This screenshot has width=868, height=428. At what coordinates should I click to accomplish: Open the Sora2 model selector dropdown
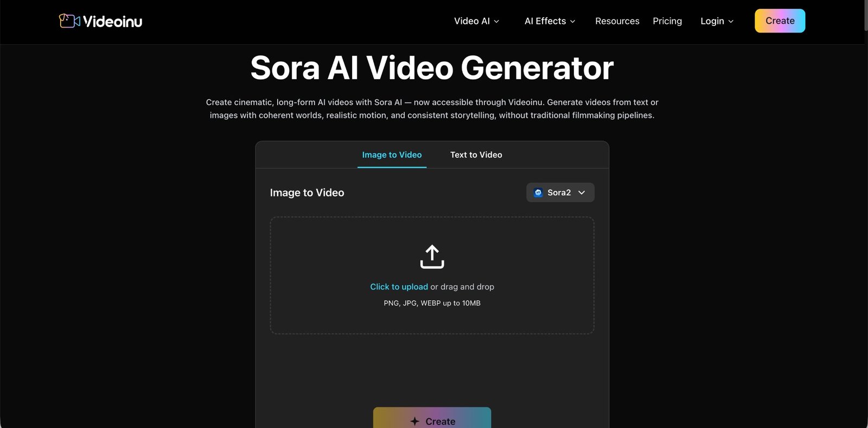[560, 193]
